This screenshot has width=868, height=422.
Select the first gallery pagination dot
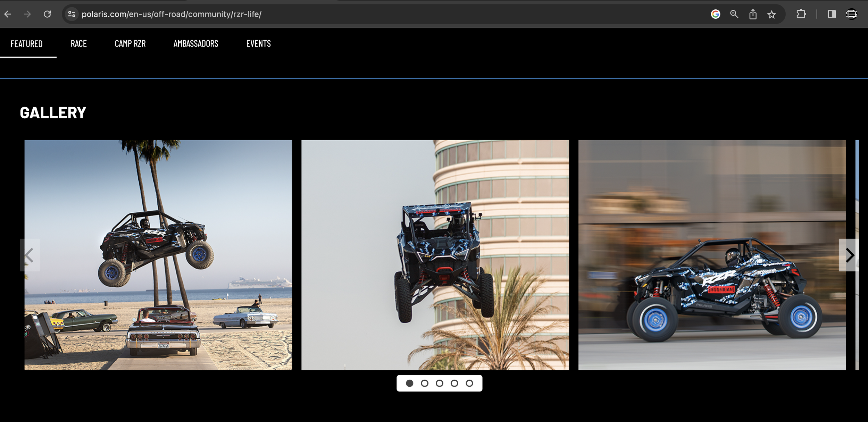point(410,383)
